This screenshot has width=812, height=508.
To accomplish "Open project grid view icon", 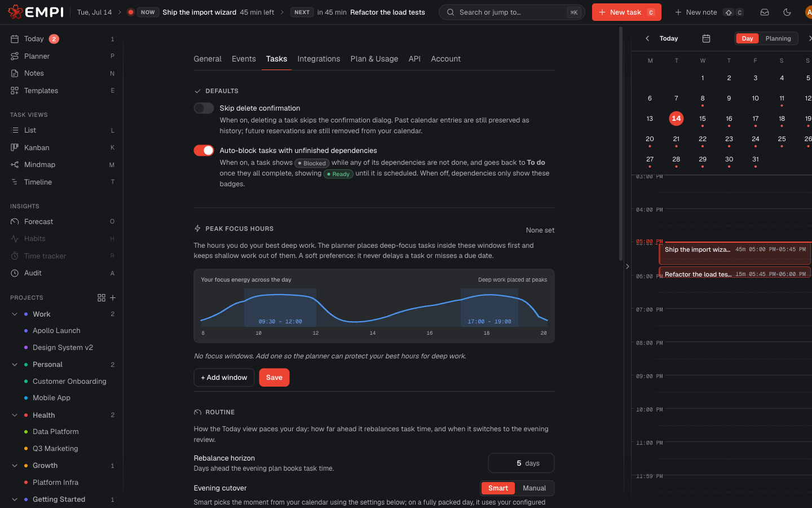I will point(101,297).
